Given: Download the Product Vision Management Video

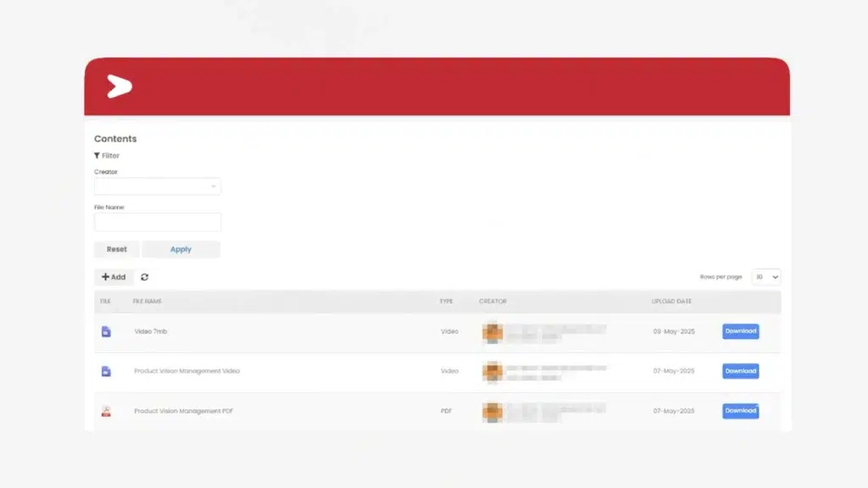Looking at the screenshot, I should [x=740, y=371].
